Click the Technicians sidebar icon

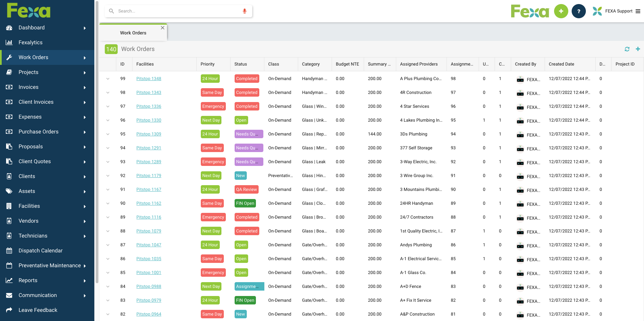(9, 236)
